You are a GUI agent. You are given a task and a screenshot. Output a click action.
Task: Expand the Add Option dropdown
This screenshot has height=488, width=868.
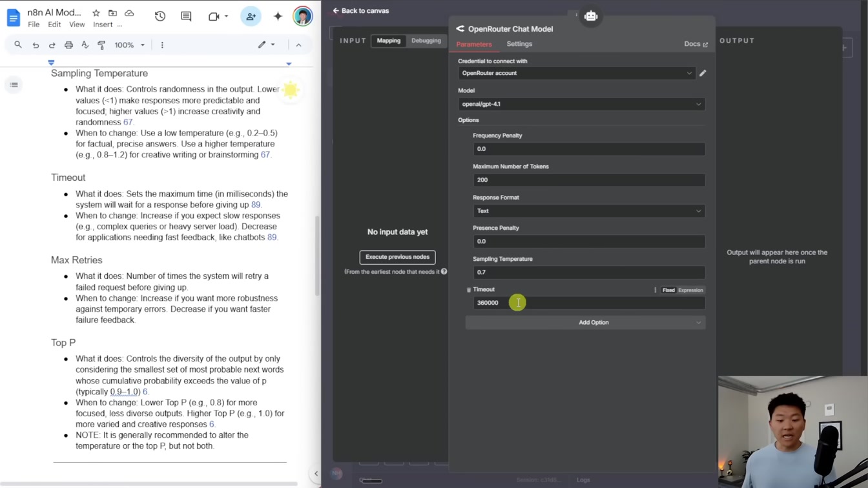(x=585, y=322)
